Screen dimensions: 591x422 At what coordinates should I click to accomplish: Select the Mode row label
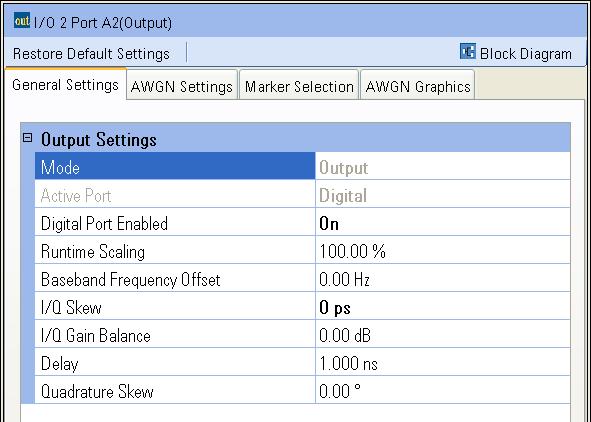tap(175, 166)
